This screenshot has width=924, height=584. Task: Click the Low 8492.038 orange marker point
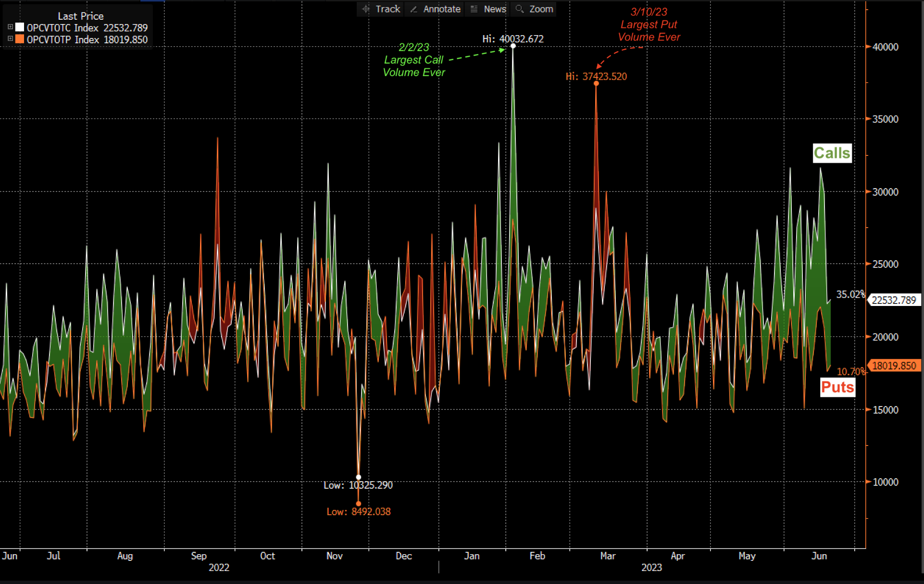click(358, 504)
